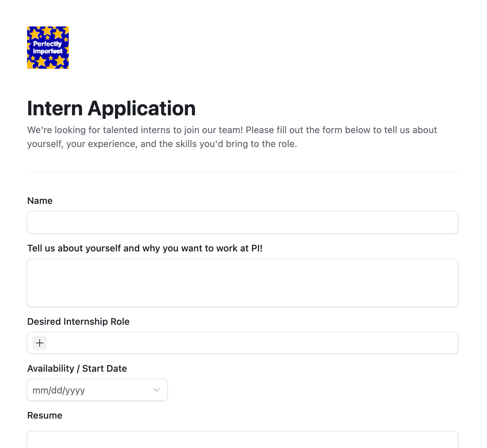The width and height of the screenshot is (487, 448).
Task: Click the 'Intern Application' page heading
Action: 111,108
